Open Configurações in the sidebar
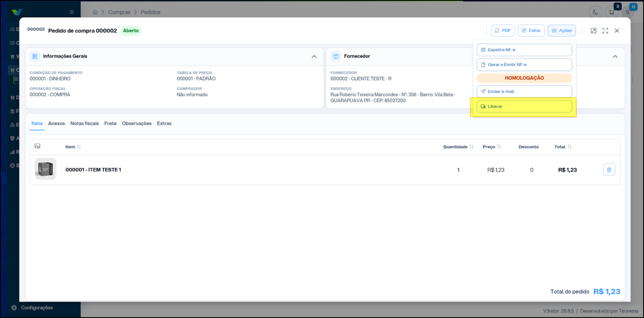The image size is (644, 318). coord(37,308)
